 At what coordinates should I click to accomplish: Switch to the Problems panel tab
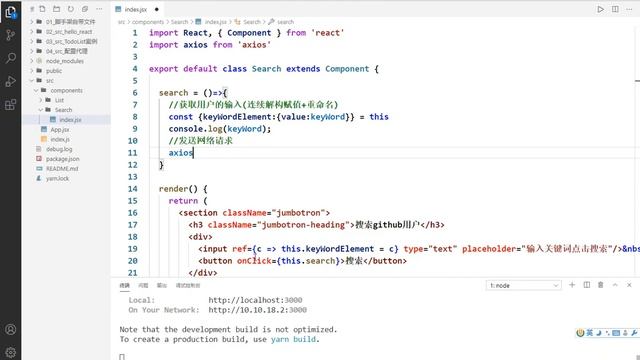(x=143, y=285)
